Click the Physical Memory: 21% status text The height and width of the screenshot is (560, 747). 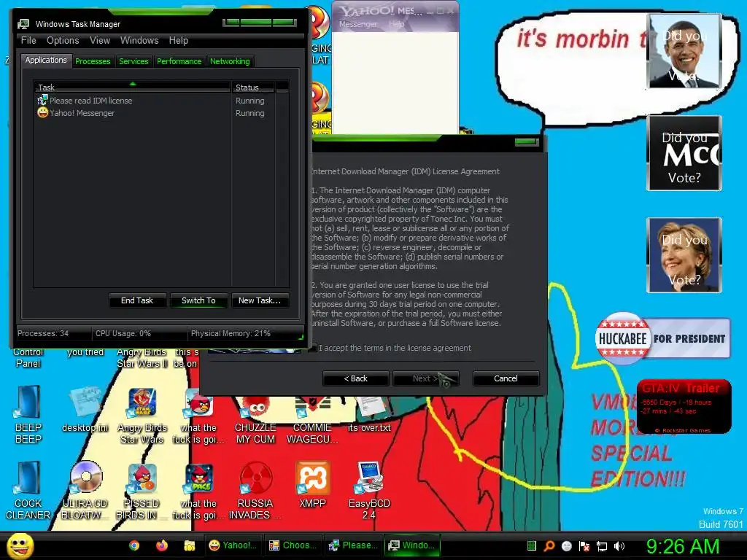point(231,333)
